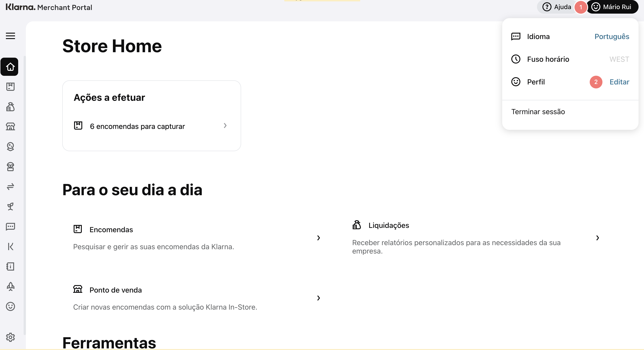Open the Ajuda help button

pyautogui.click(x=557, y=7)
